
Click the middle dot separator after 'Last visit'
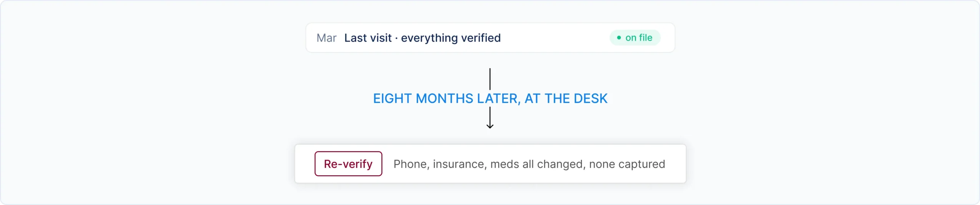[x=396, y=38]
